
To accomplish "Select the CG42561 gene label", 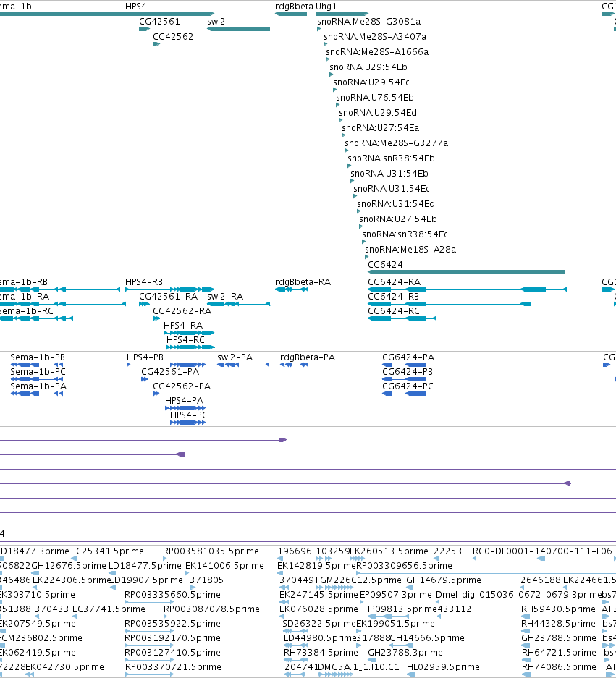I will (159, 22).
